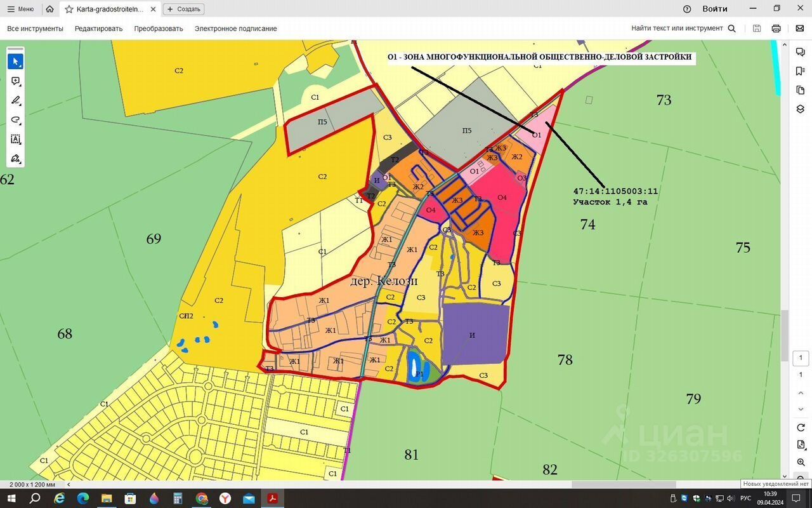The image size is (812, 508).
Task: Go to the previous page arrow
Action: click(x=801, y=393)
